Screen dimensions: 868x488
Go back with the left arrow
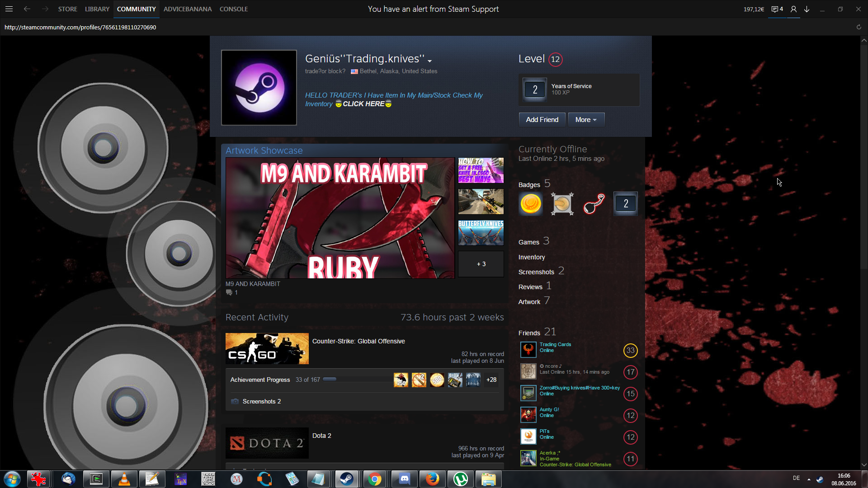tap(27, 9)
